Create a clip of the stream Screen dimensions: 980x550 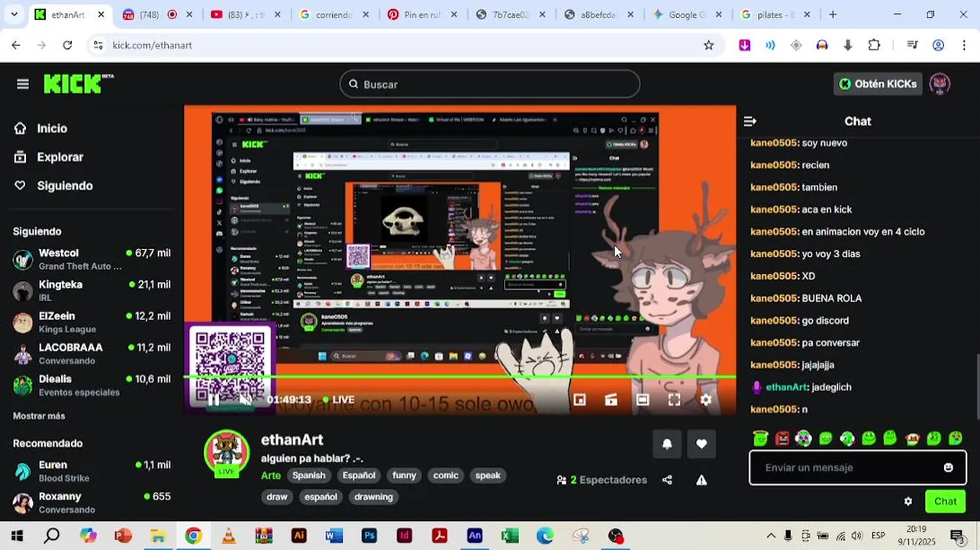pyautogui.click(x=611, y=400)
